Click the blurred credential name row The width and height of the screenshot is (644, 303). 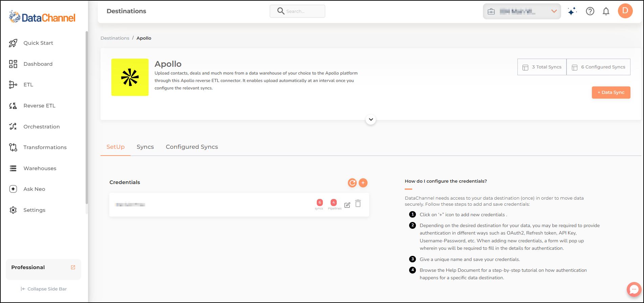[x=239, y=205]
